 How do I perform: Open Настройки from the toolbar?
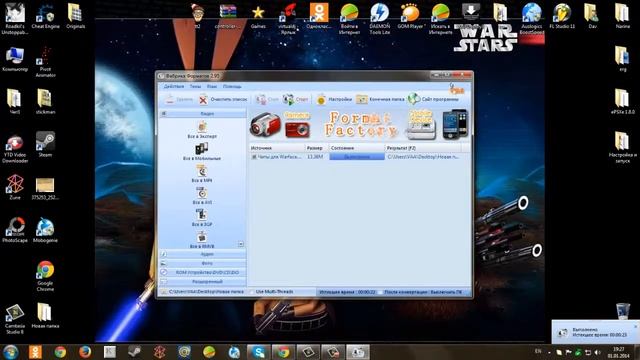(334, 99)
